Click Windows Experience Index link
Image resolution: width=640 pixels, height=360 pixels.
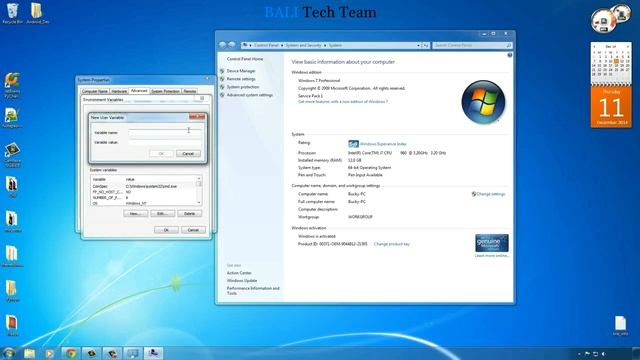point(383,144)
